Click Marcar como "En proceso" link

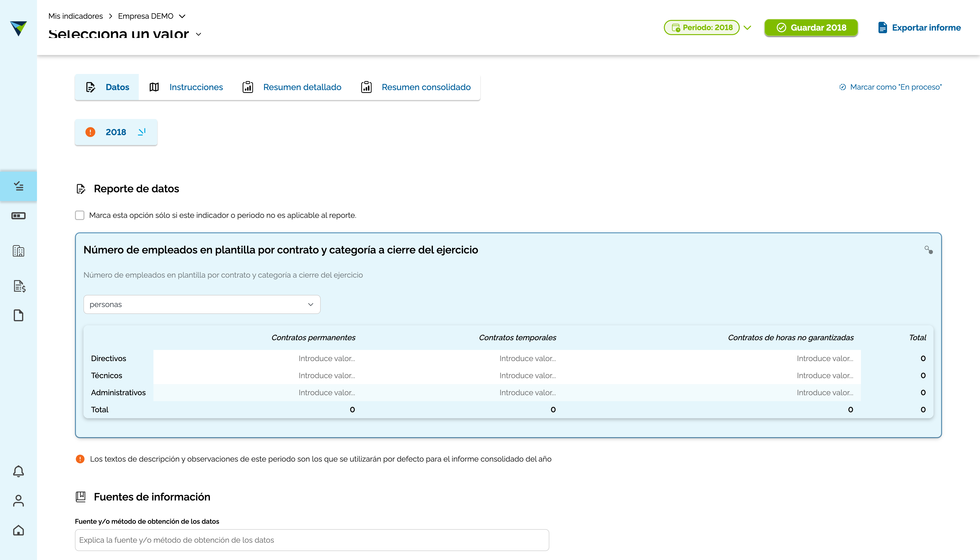[890, 87]
